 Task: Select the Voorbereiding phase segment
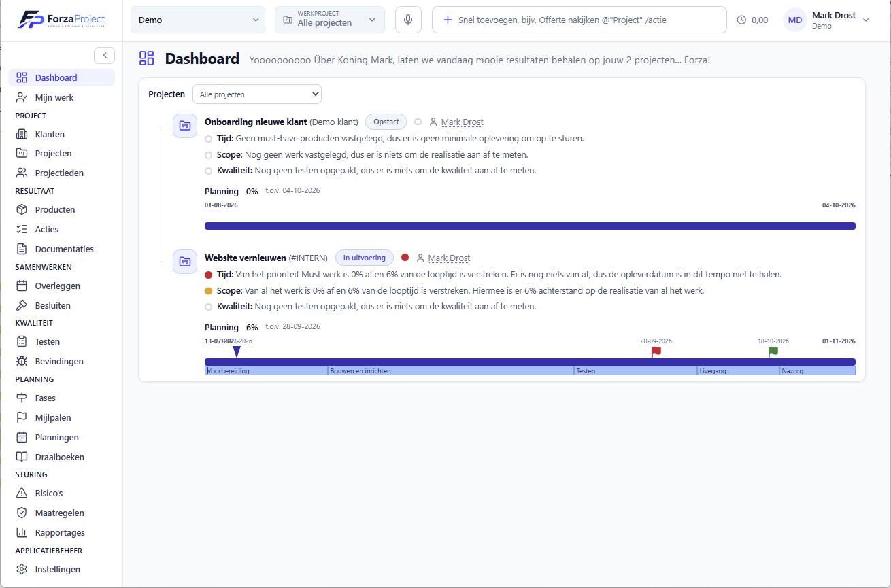point(267,371)
